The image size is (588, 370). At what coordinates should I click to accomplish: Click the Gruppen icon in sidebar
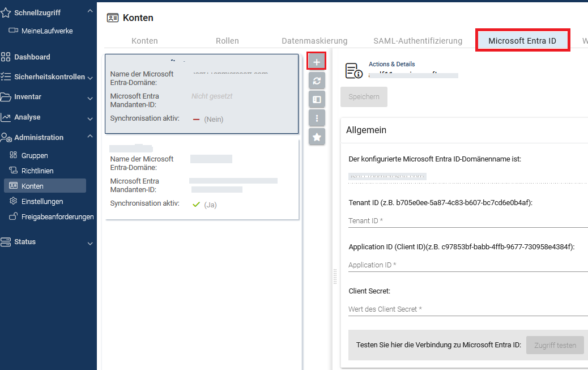click(14, 155)
